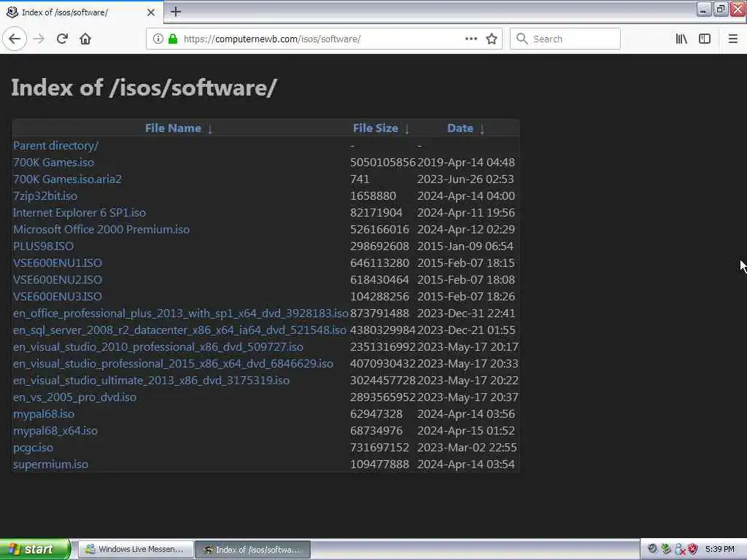This screenshot has height=560, width=747.
Task: Download pcgc.iso
Action: pos(33,447)
